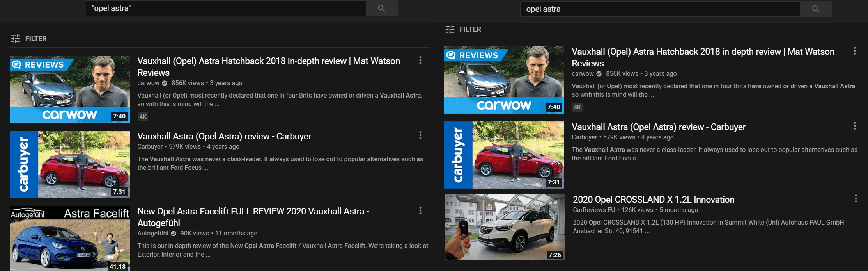Visit the Carbuyer channel name in quoted-query results

[x=150, y=147]
